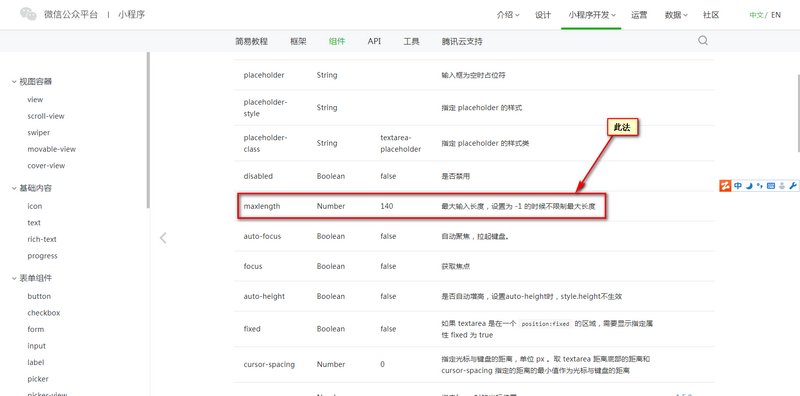Click the IME user account icon
This screenshot has width=800, height=396.
782,186
